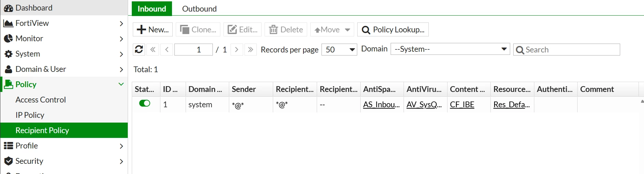Image resolution: width=644 pixels, height=174 pixels.
Task: Expand the FortiView menu chevron
Action: point(121,23)
